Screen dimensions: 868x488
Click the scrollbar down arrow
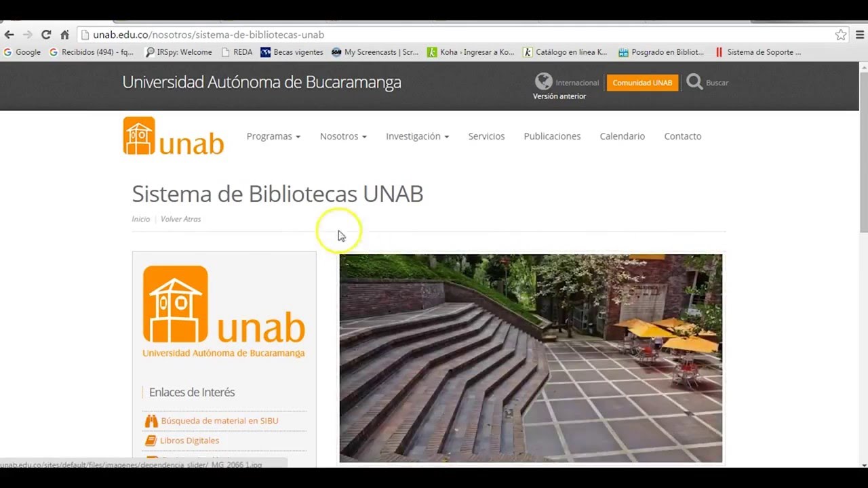pyautogui.click(x=863, y=464)
